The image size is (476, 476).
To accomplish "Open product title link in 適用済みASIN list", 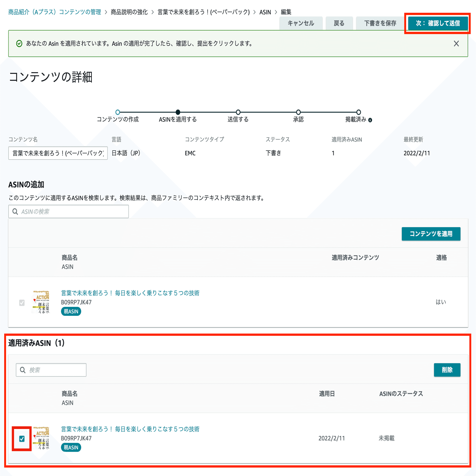I will coord(130,429).
